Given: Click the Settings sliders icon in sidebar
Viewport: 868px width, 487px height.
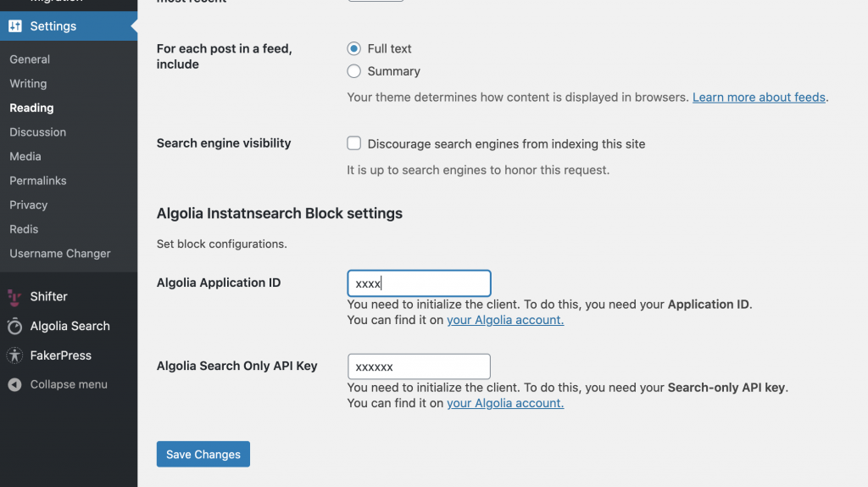Looking at the screenshot, I should point(15,26).
